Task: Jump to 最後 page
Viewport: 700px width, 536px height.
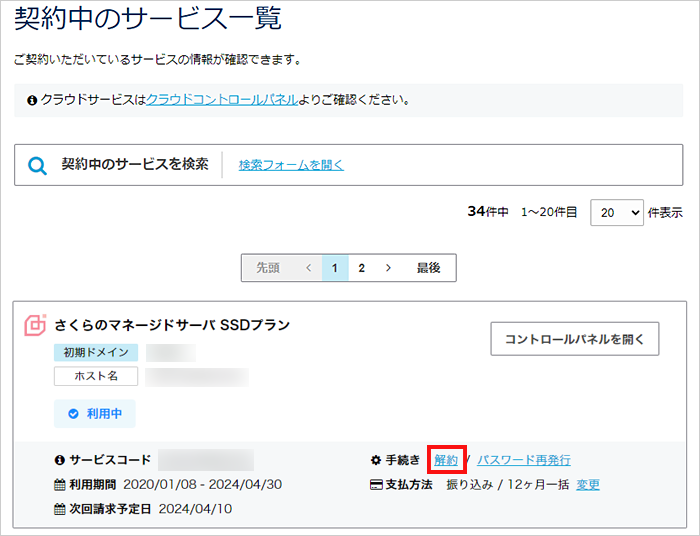Action: pos(429,268)
